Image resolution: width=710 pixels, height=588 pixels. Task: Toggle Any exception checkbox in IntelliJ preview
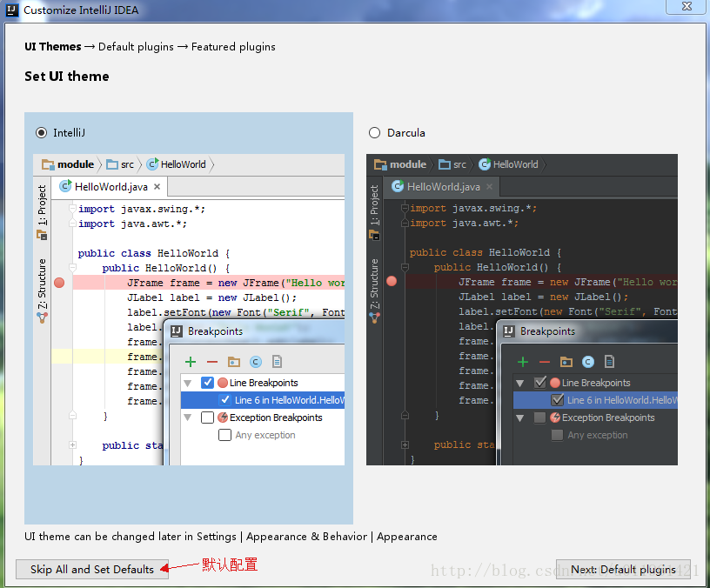(224, 435)
